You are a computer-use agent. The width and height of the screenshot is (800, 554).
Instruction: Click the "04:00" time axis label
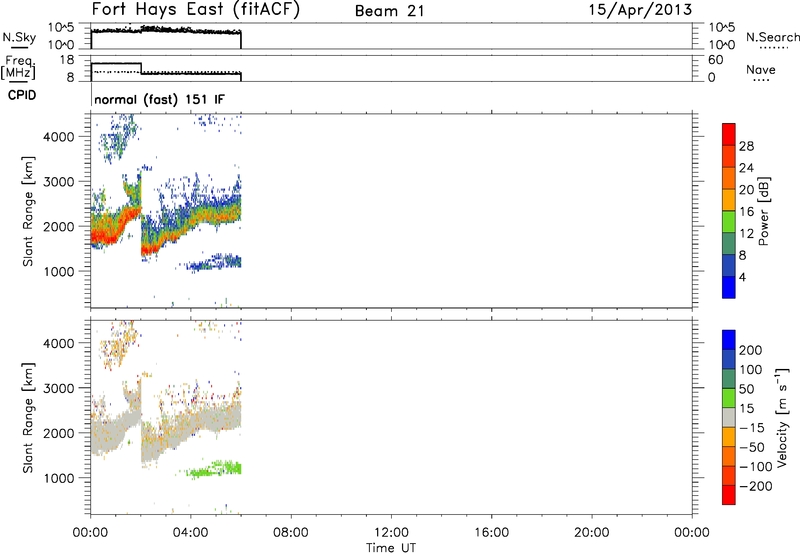(x=191, y=533)
